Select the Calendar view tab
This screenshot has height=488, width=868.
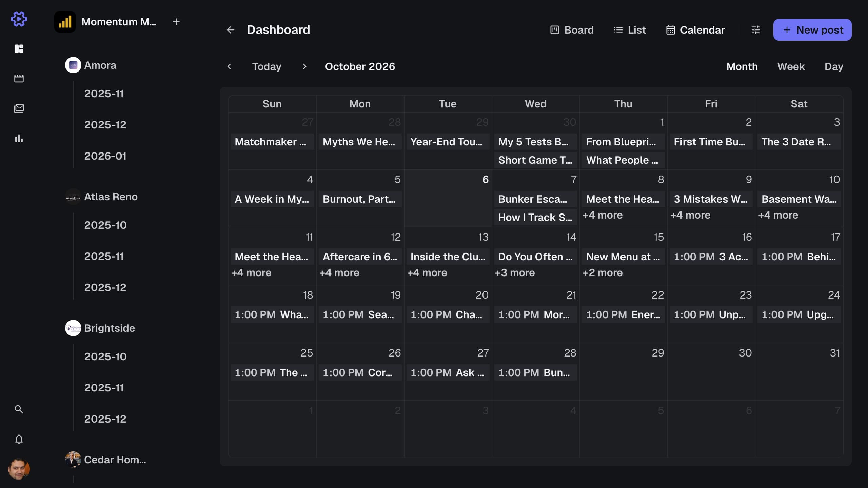(695, 30)
